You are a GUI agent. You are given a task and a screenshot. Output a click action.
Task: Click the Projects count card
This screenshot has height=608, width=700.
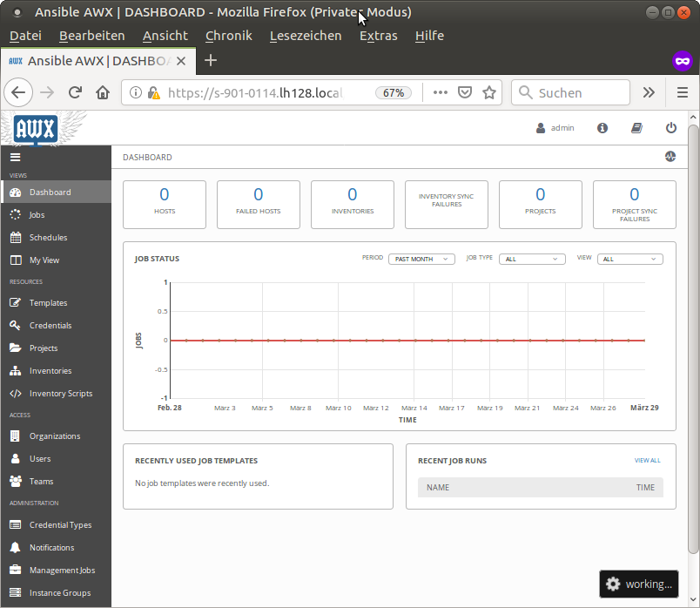pyautogui.click(x=540, y=205)
